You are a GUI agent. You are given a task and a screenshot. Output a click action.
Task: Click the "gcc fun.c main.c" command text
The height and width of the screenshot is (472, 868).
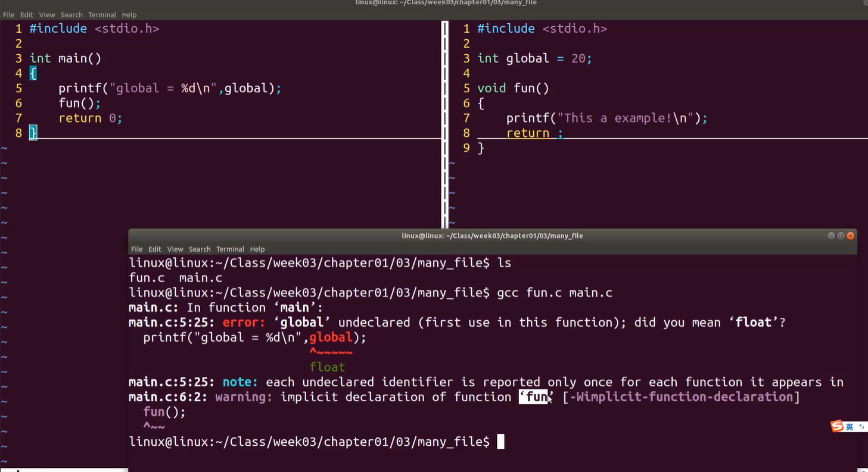point(555,292)
